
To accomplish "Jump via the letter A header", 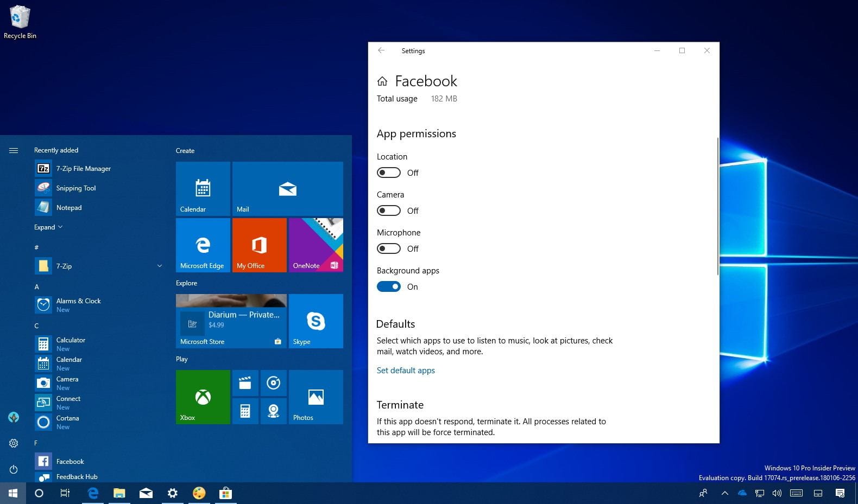I will click(37, 286).
